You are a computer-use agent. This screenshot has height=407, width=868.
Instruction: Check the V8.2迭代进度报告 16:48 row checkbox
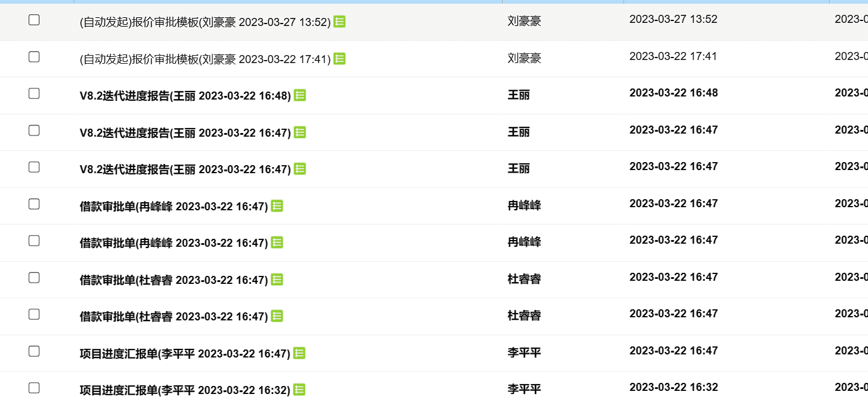34,93
